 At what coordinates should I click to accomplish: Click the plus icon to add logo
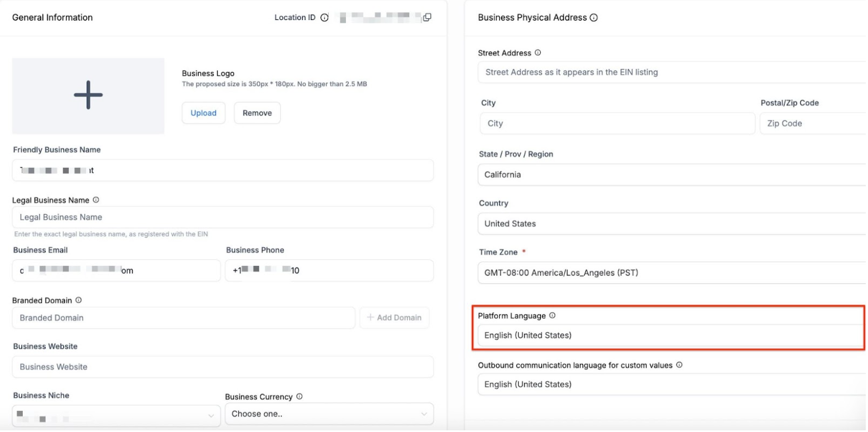(88, 95)
